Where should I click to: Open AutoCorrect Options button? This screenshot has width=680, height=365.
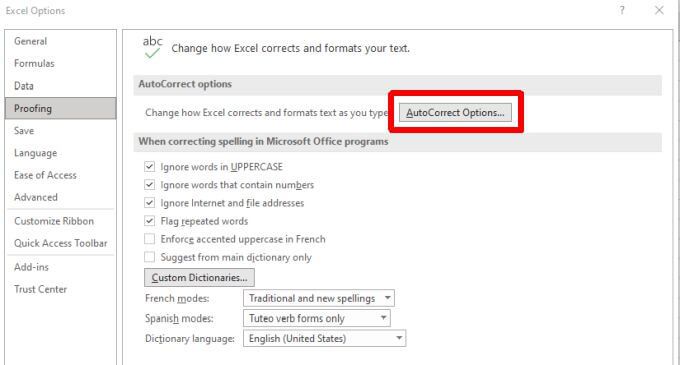455,112
